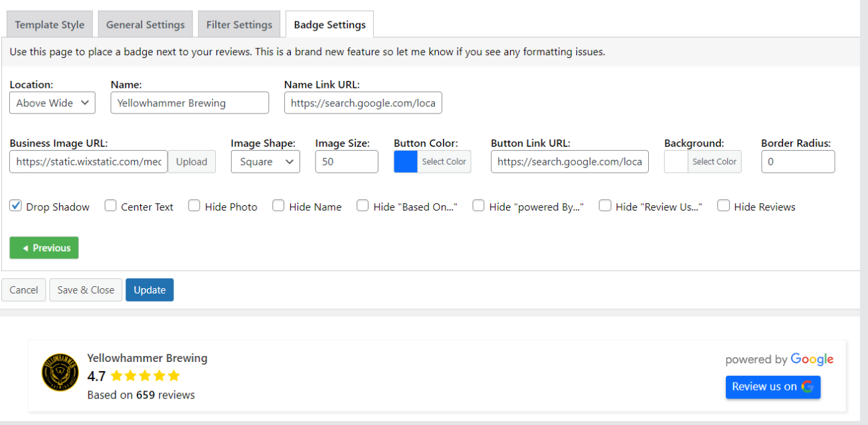The height and width of the screenshot is (425, 868).
Task: Toggle the Drop Shadow checkbox
Action: click(x=16, y=206)
